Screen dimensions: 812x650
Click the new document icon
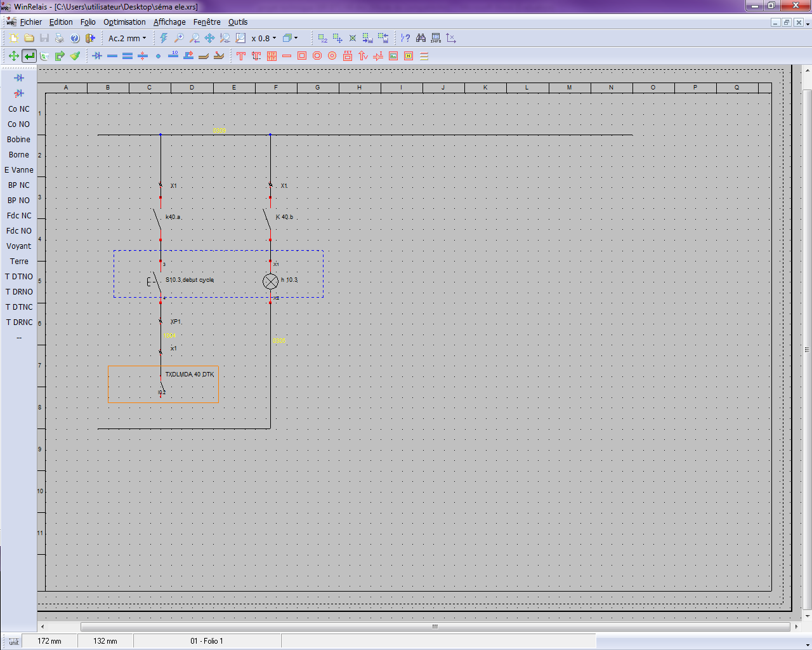13,38
